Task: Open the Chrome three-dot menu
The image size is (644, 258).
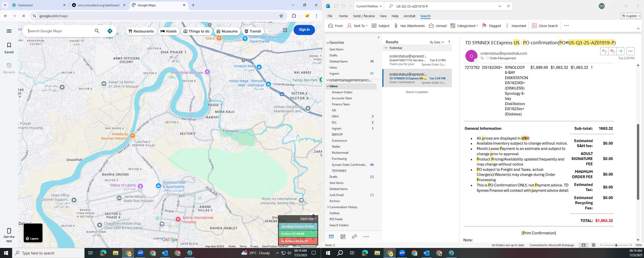Action: [316, 16]
